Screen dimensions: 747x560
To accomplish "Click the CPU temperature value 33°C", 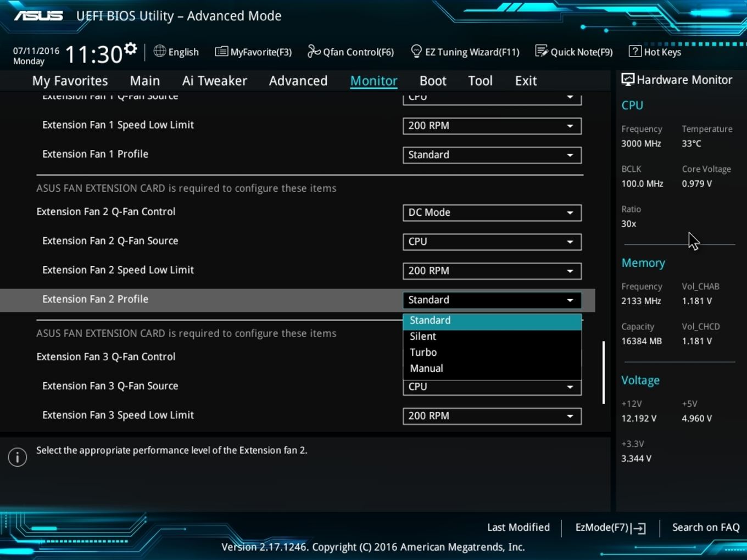I will [x=692, y=144].
